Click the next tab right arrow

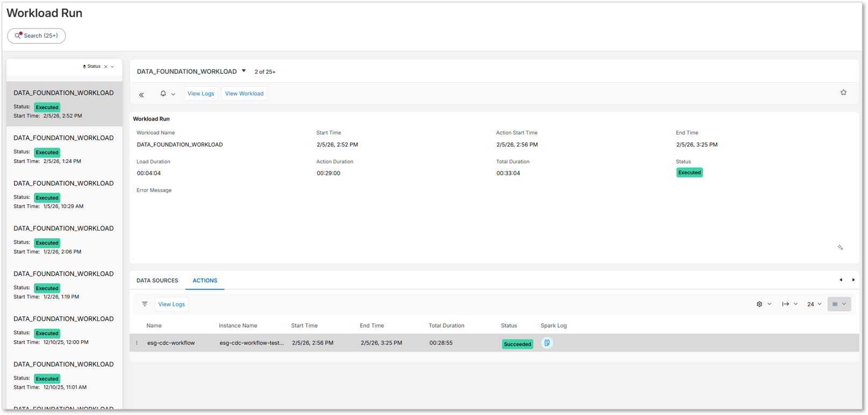853,280
